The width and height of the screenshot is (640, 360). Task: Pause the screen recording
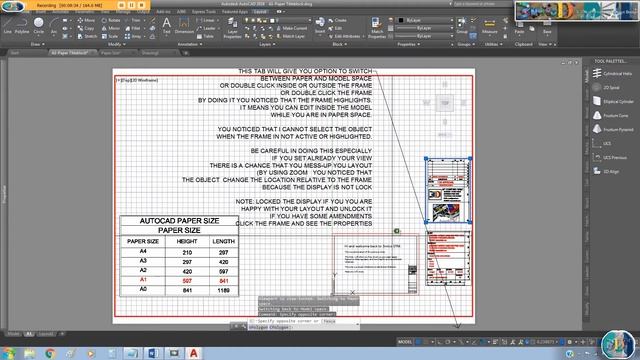point(131,5)
